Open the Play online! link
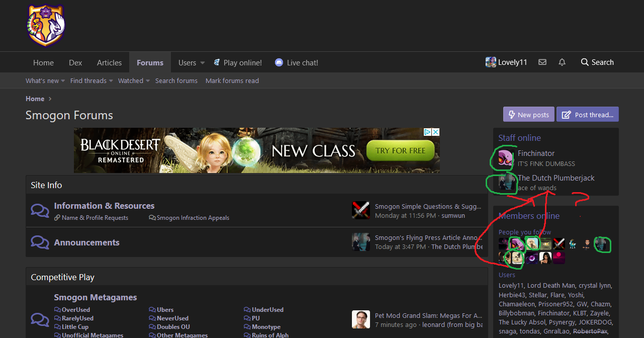 pos(238,63)
